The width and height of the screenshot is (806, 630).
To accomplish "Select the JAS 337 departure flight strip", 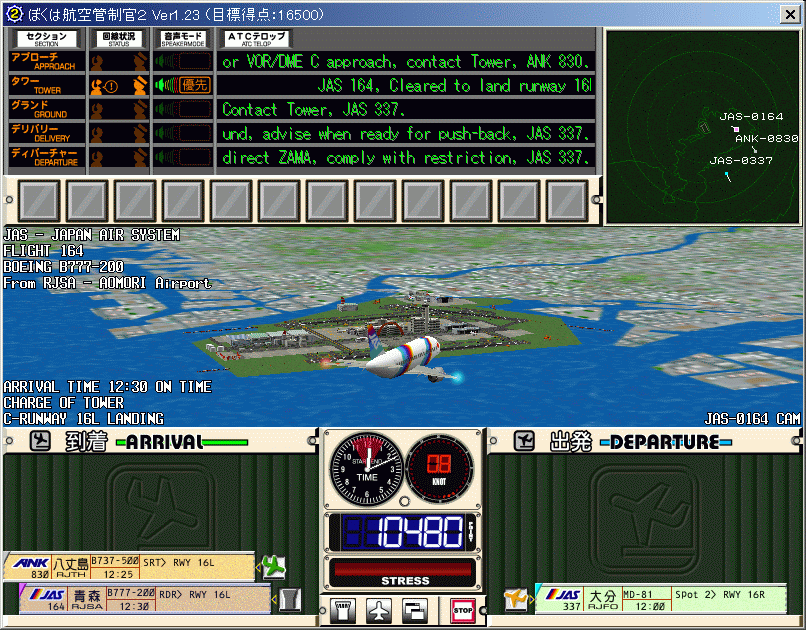I will click(661, 599).
